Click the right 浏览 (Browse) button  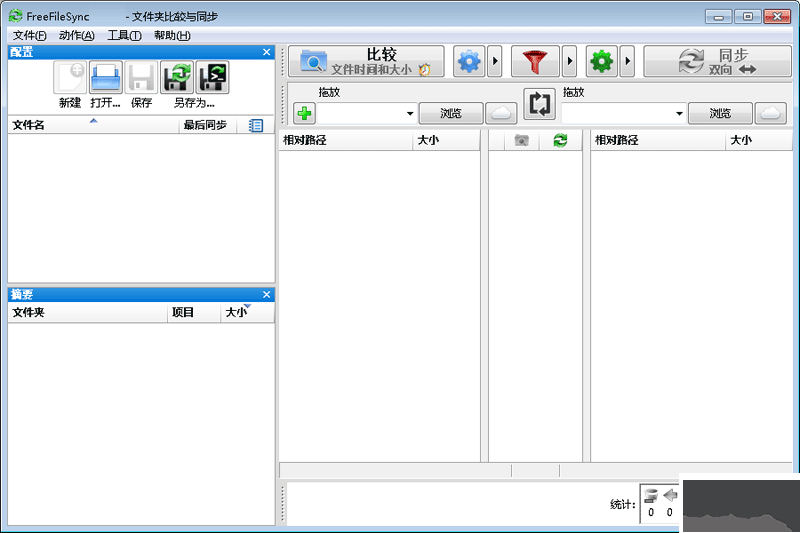720,114
